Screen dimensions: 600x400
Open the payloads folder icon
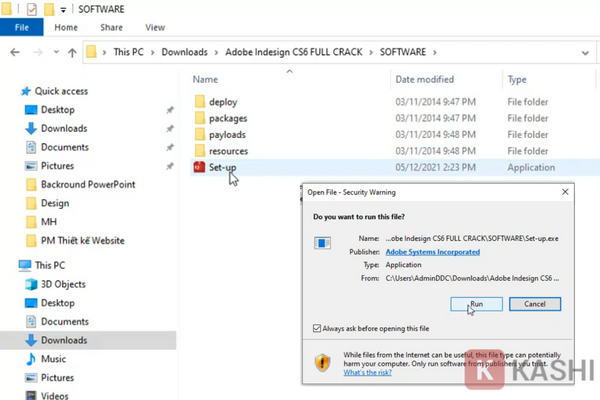[200, 134]
